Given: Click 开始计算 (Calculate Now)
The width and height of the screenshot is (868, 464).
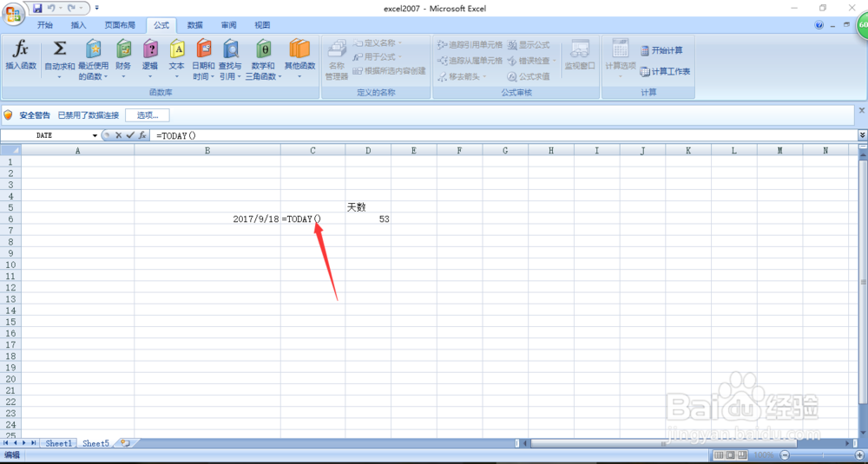Looking at the screenshot, I should [x=661, y=50].
